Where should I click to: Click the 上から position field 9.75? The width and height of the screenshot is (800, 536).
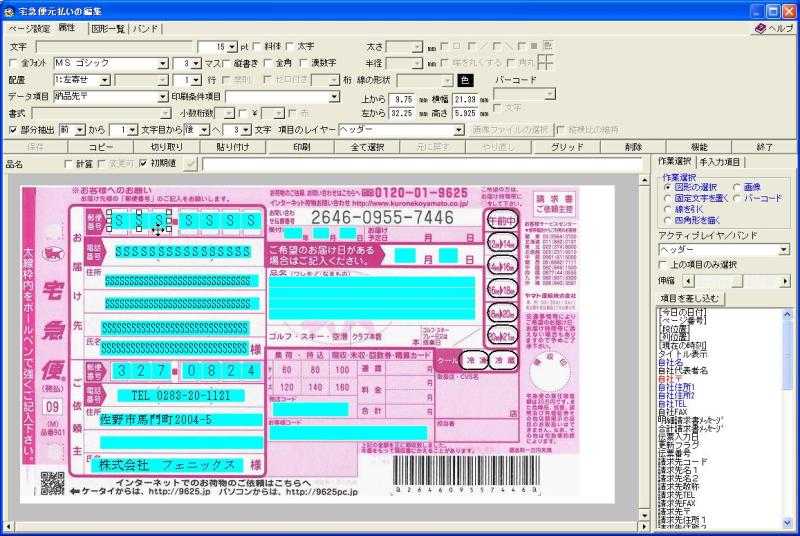pos(402,99)
